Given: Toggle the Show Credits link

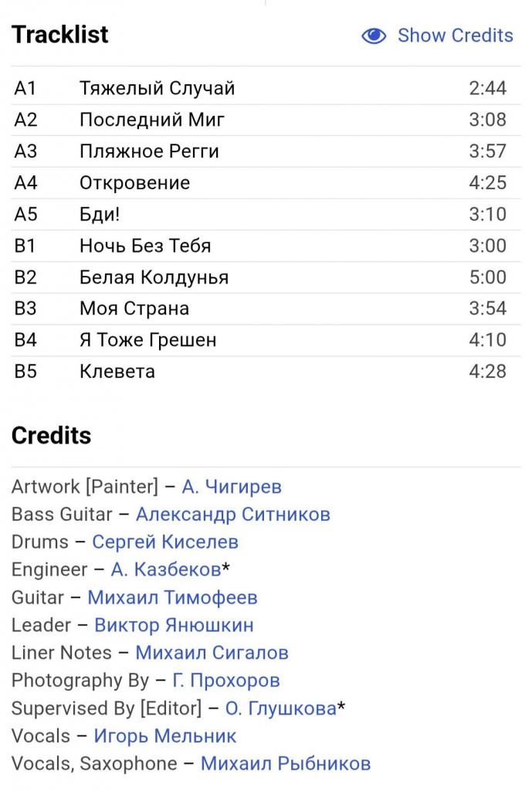Looking at the screenshot, I should pos(455,36).
